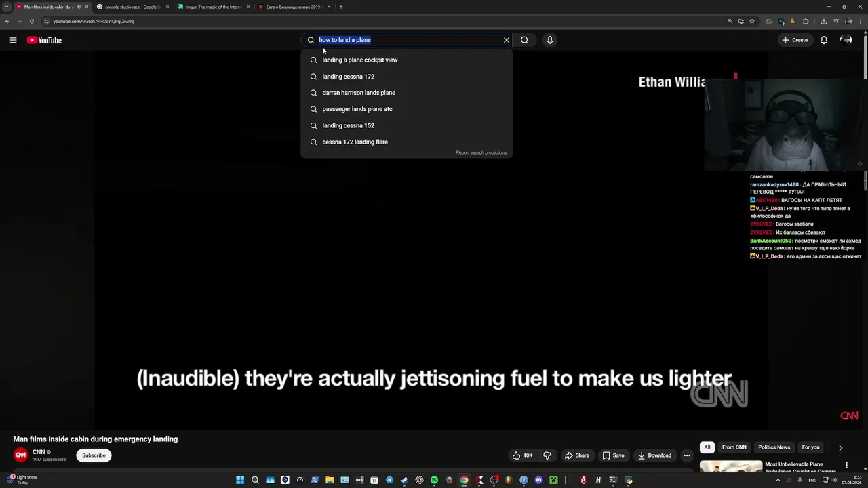Open the CNN channel avatar

click(21, 455)
